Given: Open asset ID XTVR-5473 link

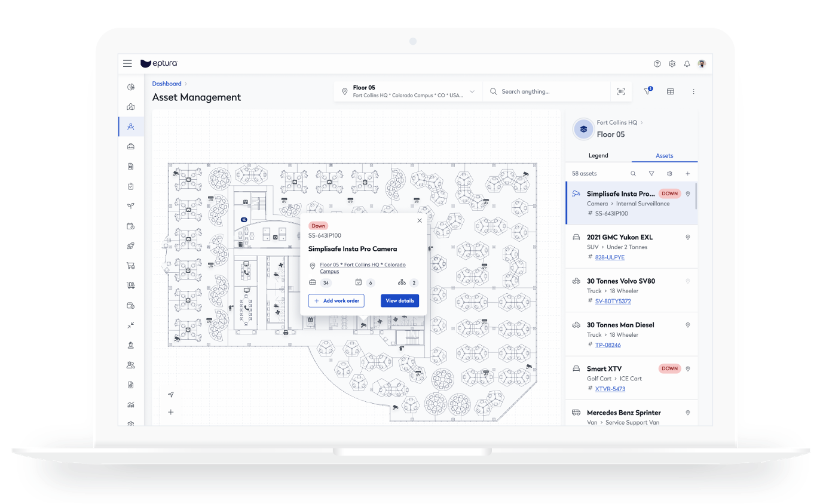Looking at the screenshot, I should point(610,389).
